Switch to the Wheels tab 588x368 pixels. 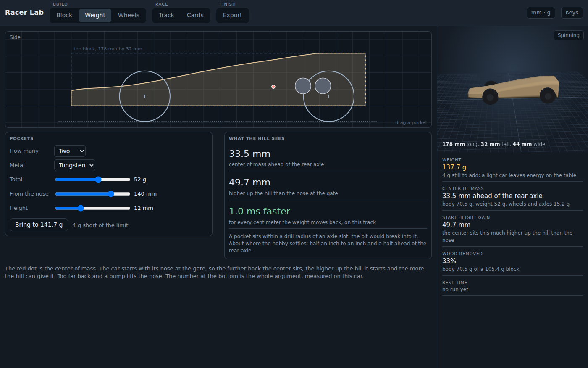(129, 15)
